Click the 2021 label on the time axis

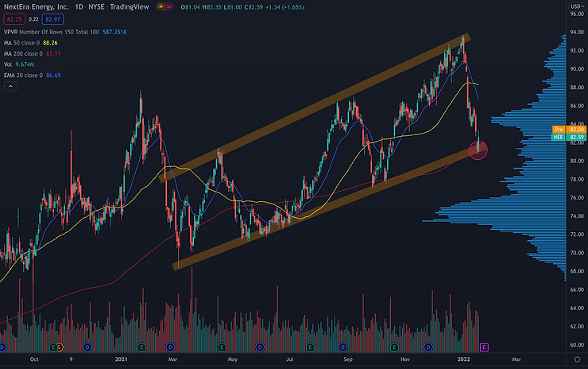click(x=121, y=359)
